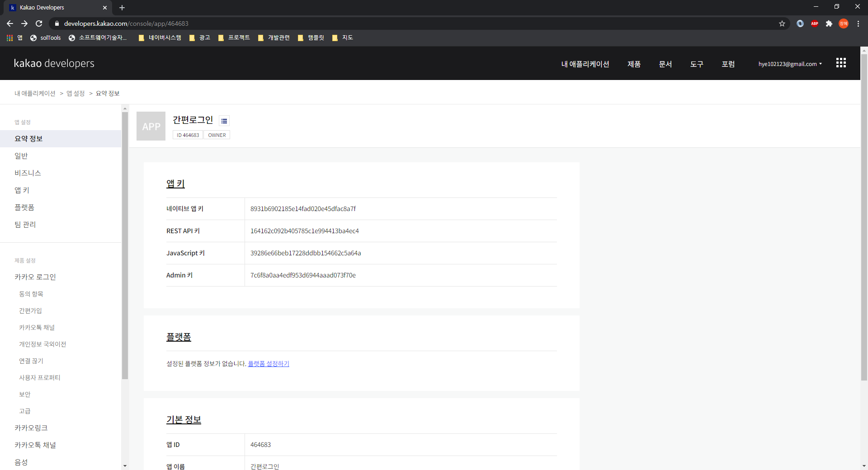Image resolution: width=868 pixels, height=470 pixels.
Task: Click the Admin 키 value
Action: tap(303, 275)
